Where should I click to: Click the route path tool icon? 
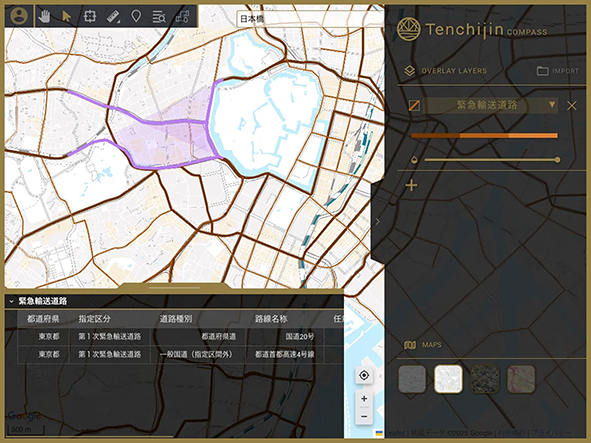pyautogui.click(x=182, y=17)
